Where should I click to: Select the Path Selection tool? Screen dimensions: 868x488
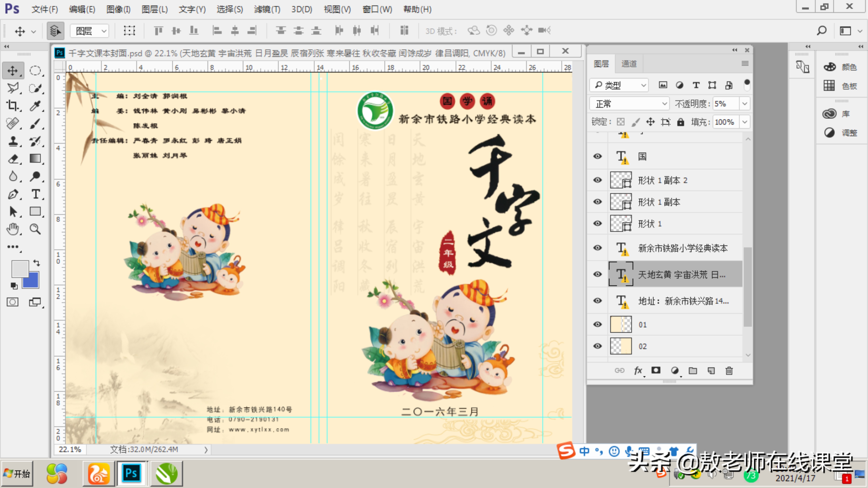[13, 211]
